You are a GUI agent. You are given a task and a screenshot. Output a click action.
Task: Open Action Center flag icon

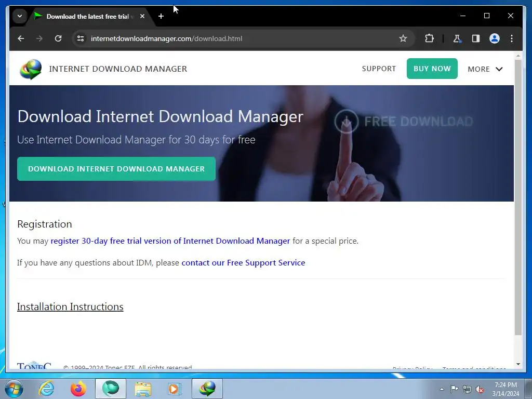point(454,389)
